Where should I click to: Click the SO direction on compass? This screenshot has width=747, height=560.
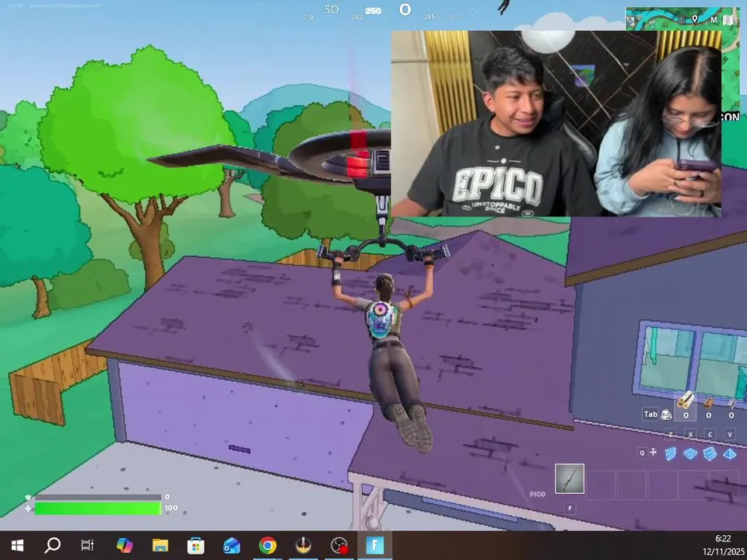331,9
